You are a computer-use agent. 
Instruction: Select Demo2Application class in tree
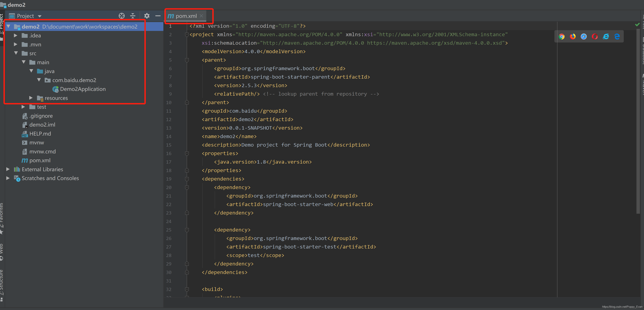pos(83,89)
